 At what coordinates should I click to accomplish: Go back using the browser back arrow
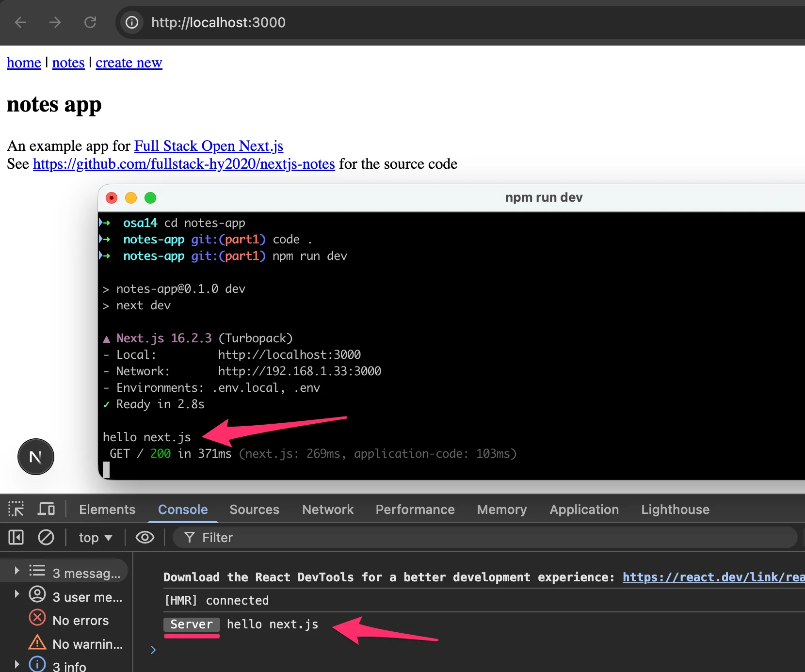(20, 22)
